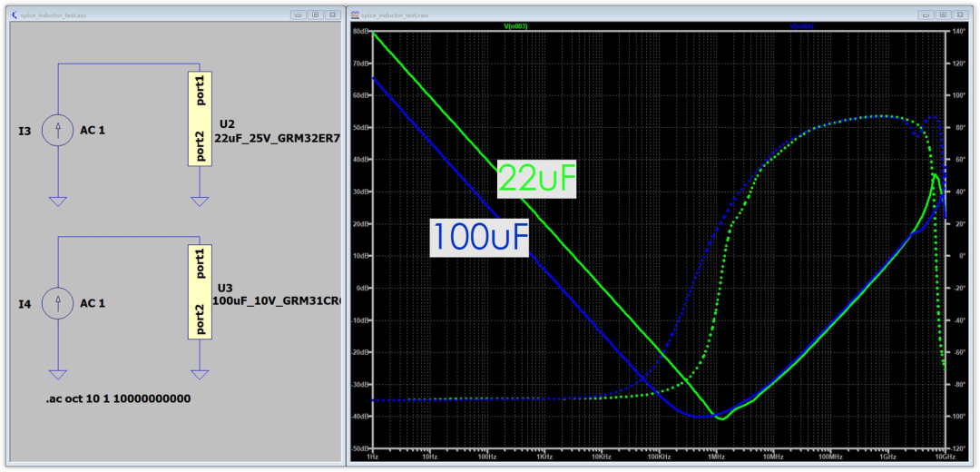
Task: Click the 100uF_10V_GRM31CR6 component value text
Action: tap(278, 300)
